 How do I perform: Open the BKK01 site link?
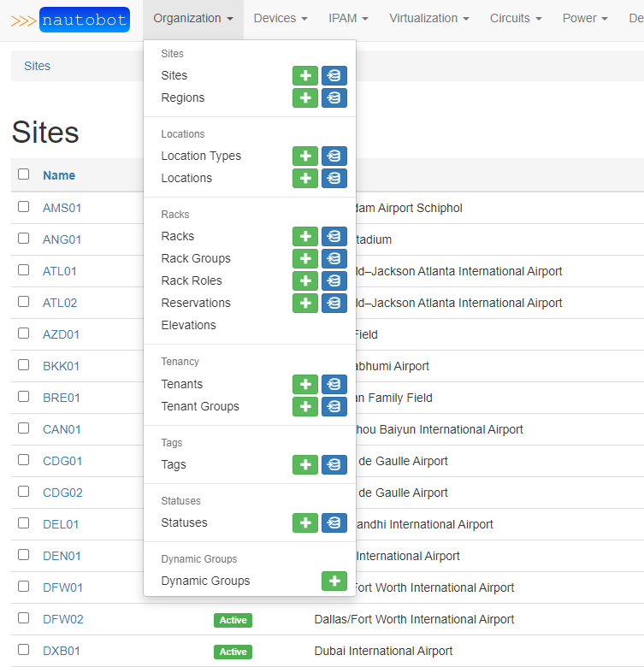(62, 366)
